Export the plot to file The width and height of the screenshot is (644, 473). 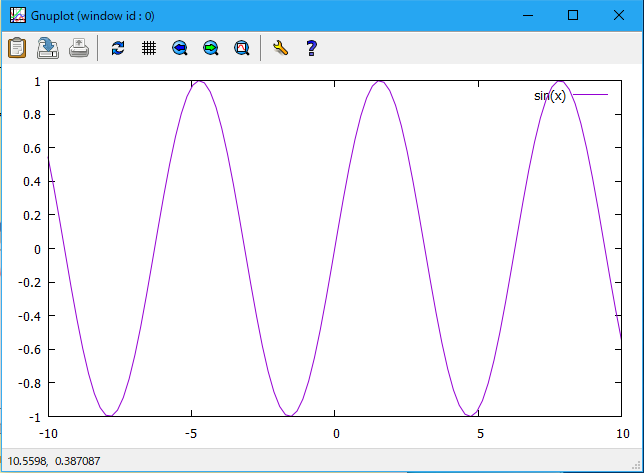pyautogui.click(x=48, y=47)
